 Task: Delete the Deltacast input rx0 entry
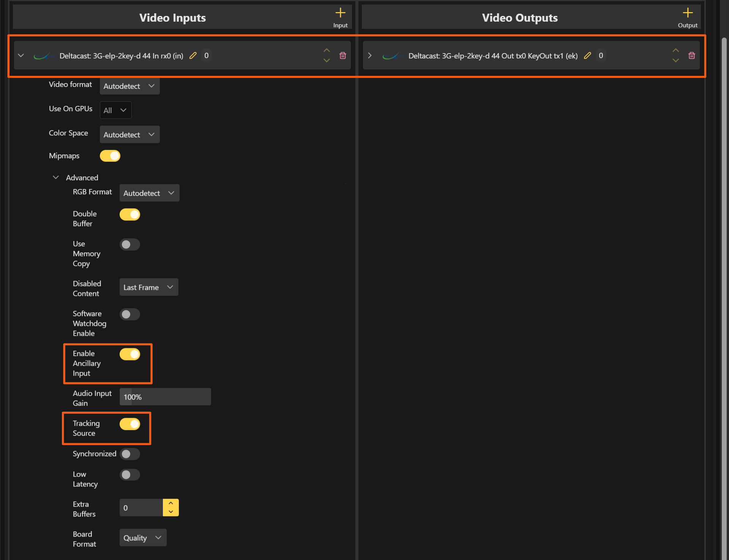[342, 56]
